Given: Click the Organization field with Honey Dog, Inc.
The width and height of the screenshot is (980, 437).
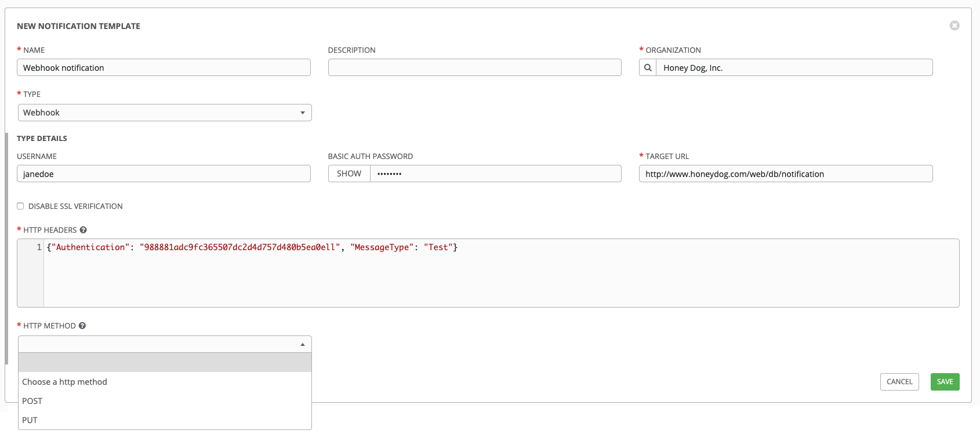Looking at the screenshot, I should [x=793, y=68].
